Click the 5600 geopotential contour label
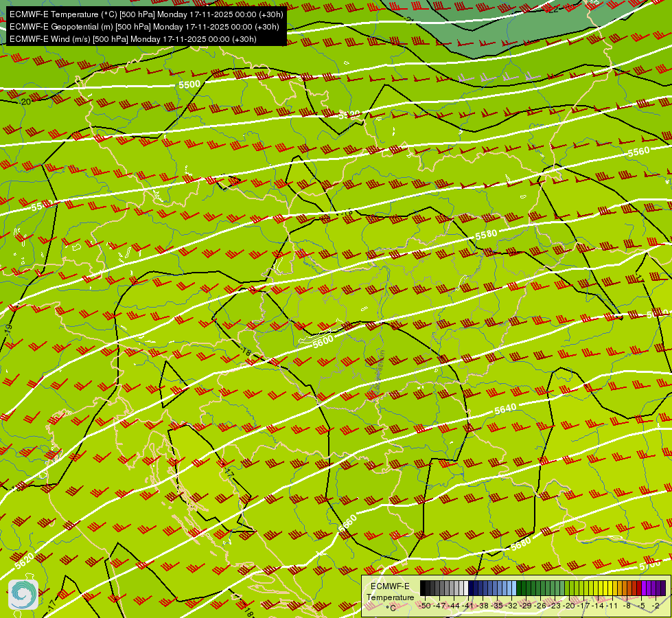Screen dimensions: 672x618 [x=323, y=342]
